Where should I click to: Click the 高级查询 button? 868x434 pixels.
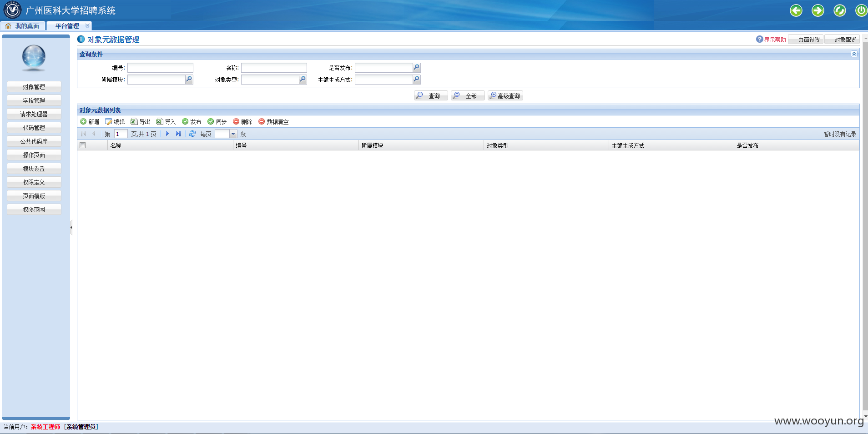[x=505, y=95]
